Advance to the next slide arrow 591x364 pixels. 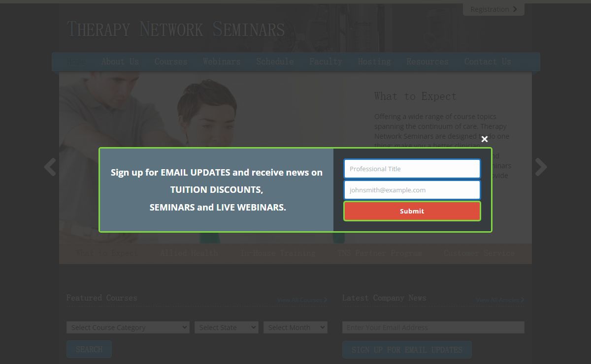point(541,167)
